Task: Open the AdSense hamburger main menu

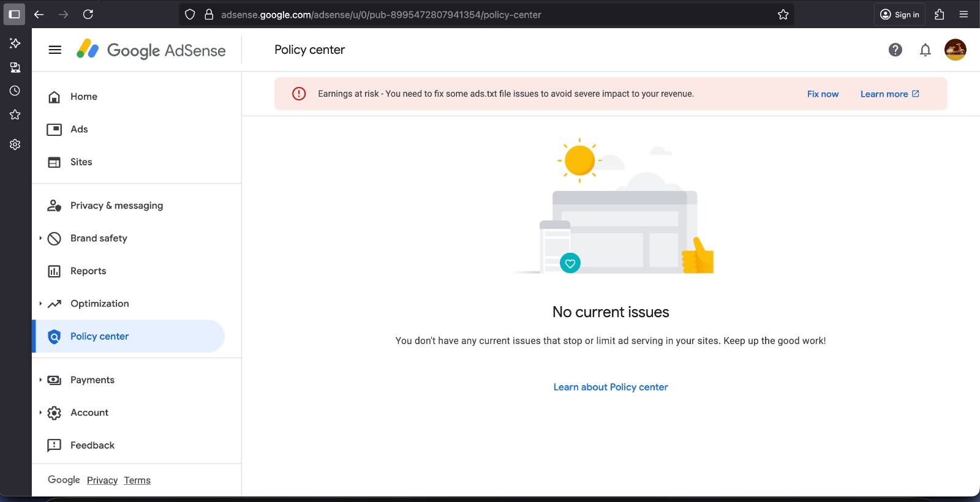Action: pyautogui.click(x=55, y=50)
